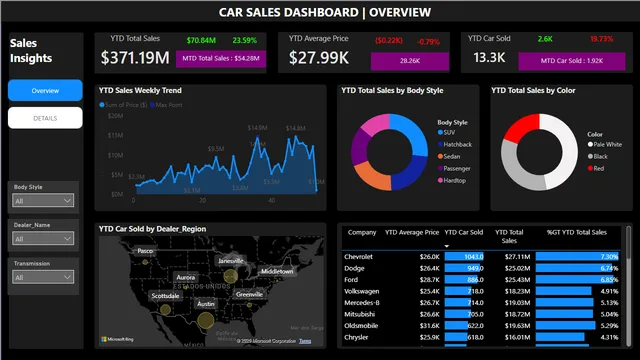Open the Microsoft Bing logo link

pos(118,339)
